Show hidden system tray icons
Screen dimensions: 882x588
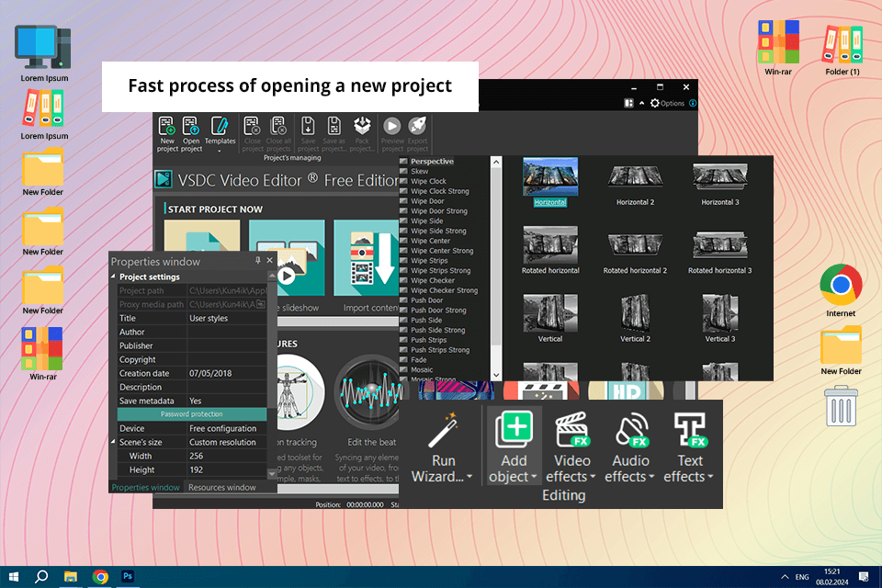[784, 577]
